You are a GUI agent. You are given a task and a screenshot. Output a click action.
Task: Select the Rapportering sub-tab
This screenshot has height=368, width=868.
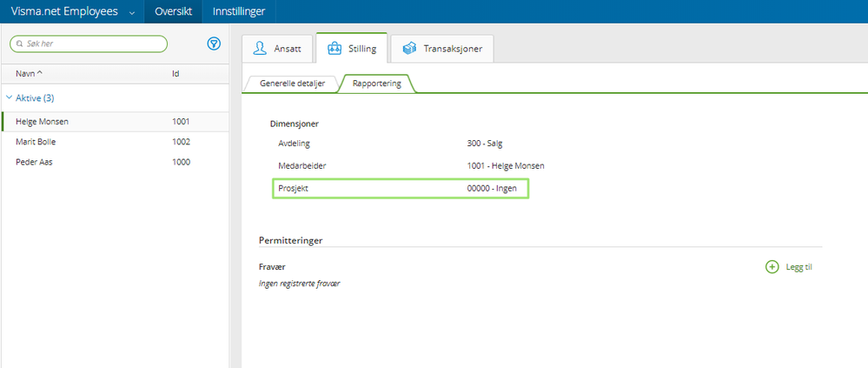pos(377,84)
